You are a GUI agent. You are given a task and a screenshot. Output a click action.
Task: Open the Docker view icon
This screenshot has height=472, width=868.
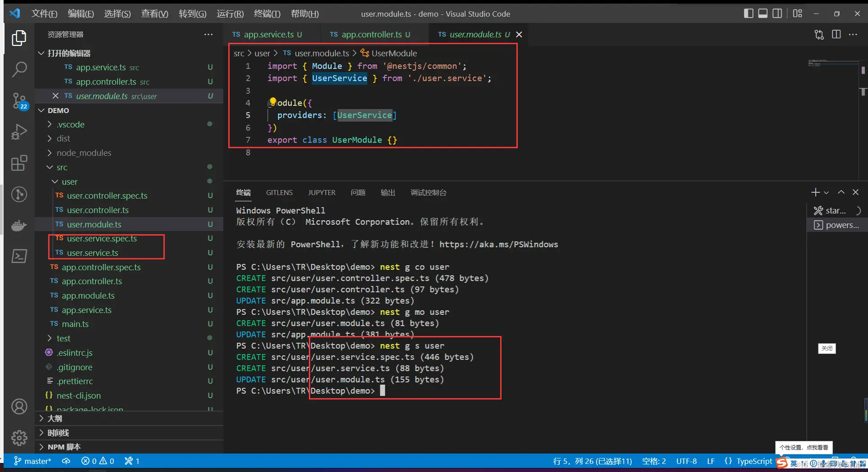pyautogui.click(x=19, y=225)
